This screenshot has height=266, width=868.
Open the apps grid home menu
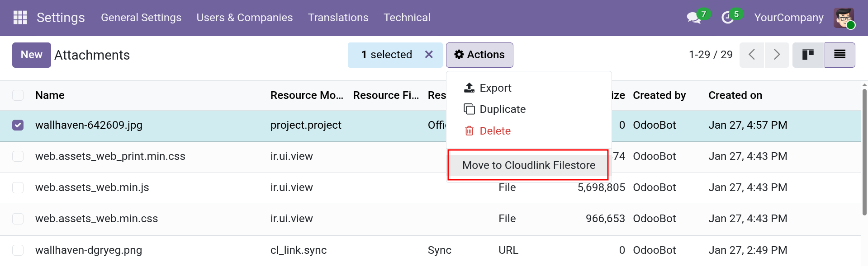coord(20,18)
